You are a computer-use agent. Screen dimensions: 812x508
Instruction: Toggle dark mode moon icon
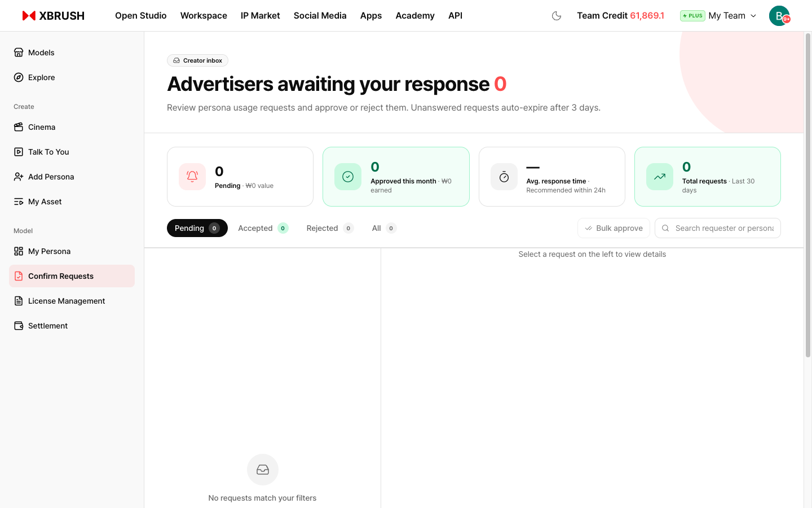pos(557,16)
